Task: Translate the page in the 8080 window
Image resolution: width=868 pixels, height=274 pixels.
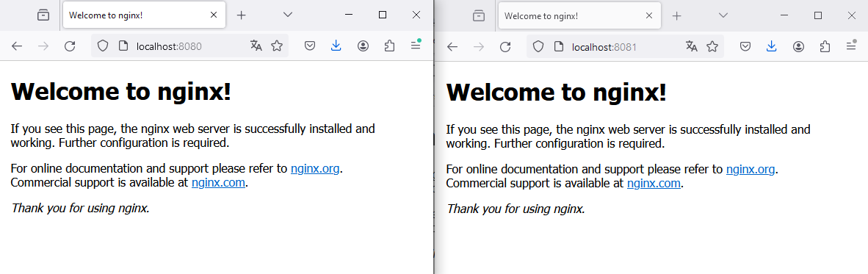Action: pos(256,46)
